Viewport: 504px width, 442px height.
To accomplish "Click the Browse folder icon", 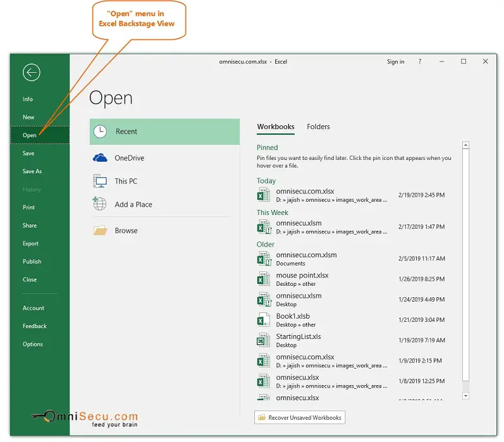I will [100, 231].
